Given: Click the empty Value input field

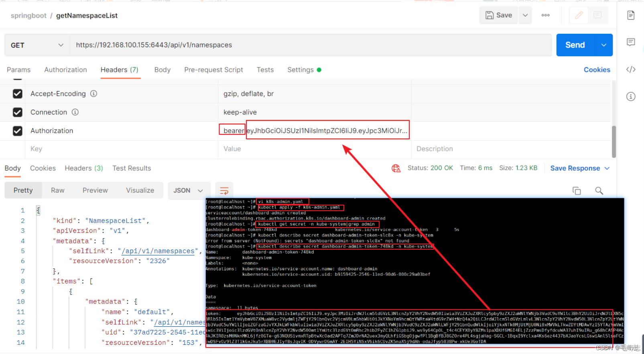Looking at the screenshot, I should 315,149.
